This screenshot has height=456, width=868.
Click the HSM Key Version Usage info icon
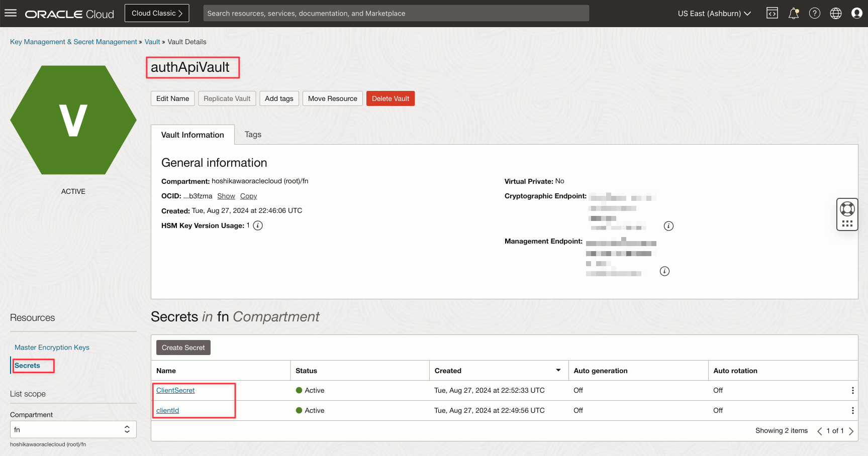pos(258,225)
